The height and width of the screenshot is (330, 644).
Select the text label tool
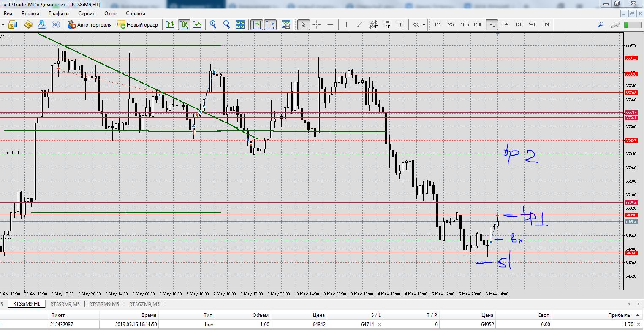(x=400, y=24)
